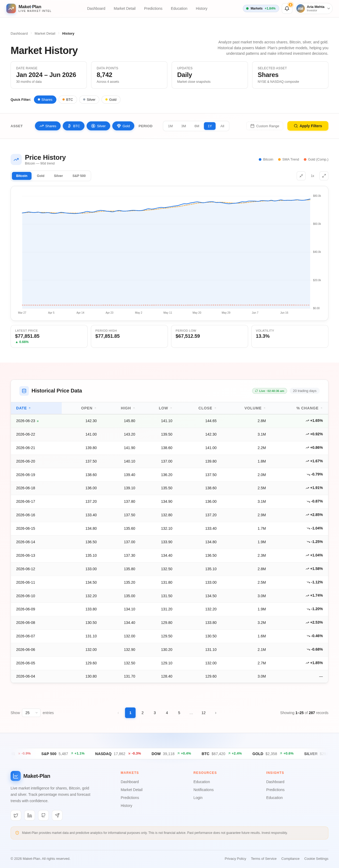Open the Aria Mehta account dropdown
The width and height of the screenshot is (339, 868).
(x=314, y=8)
